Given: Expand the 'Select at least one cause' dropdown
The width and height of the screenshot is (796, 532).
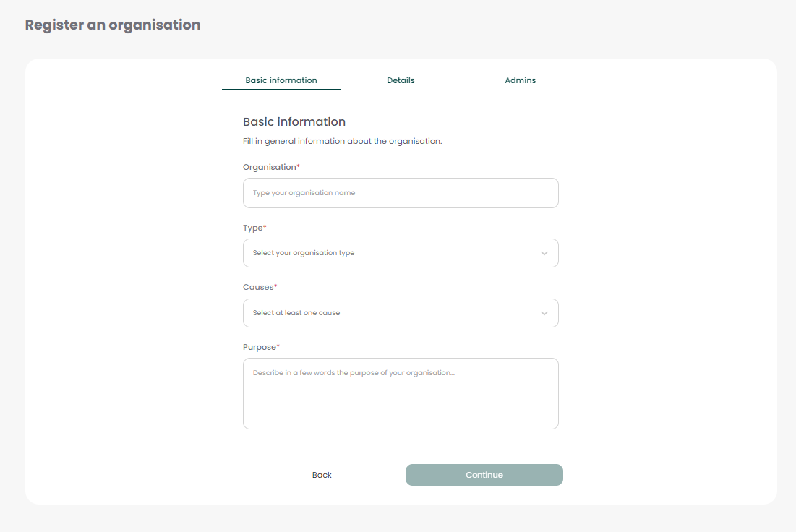Looking at the screenshot, I should [x=390, y=313].
